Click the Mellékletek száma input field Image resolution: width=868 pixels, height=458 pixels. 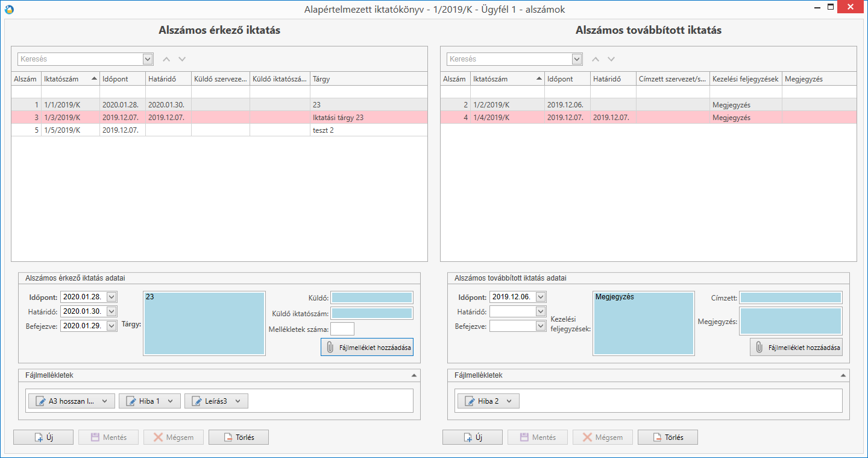(342, 329)
